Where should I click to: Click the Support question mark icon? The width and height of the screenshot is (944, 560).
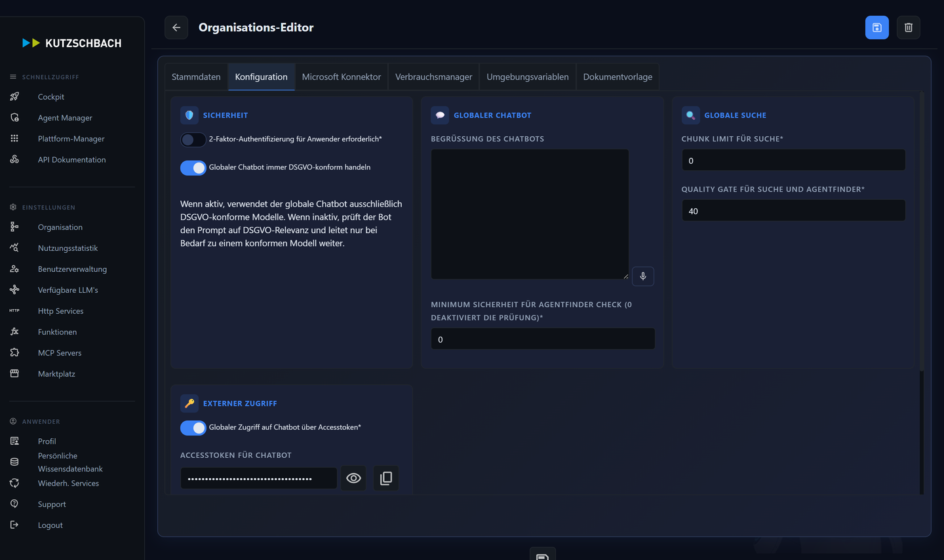tap(14, 504)
